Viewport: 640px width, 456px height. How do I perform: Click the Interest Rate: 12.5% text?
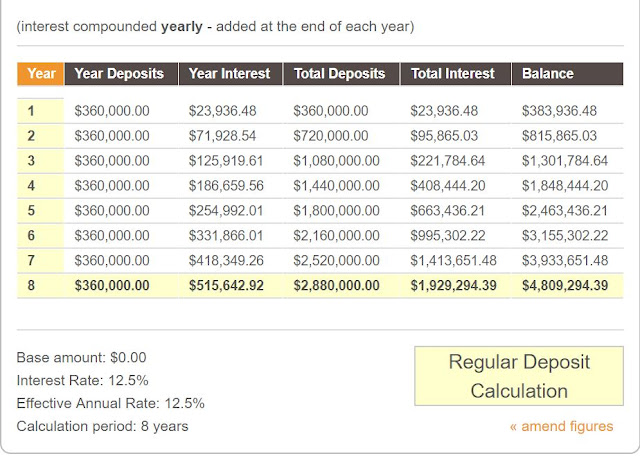82,380
